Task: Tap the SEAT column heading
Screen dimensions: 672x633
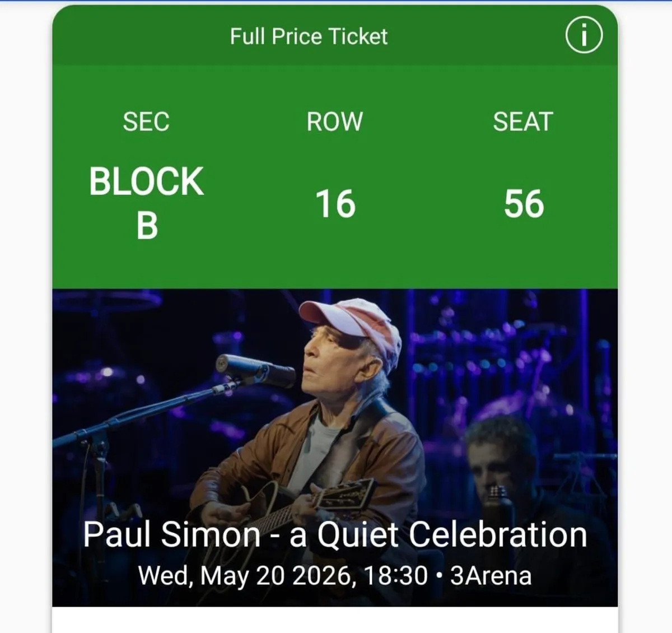Action: coord(523,122)
